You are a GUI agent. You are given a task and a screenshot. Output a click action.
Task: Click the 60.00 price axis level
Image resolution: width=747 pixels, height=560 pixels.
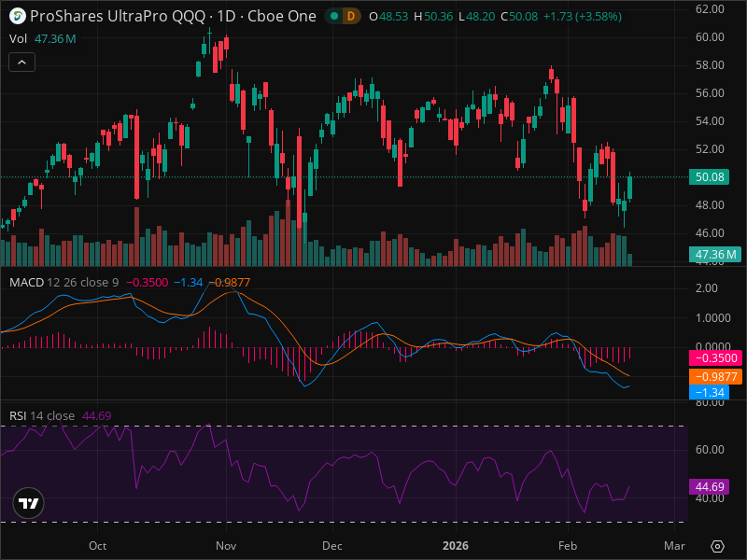point(710,37)
